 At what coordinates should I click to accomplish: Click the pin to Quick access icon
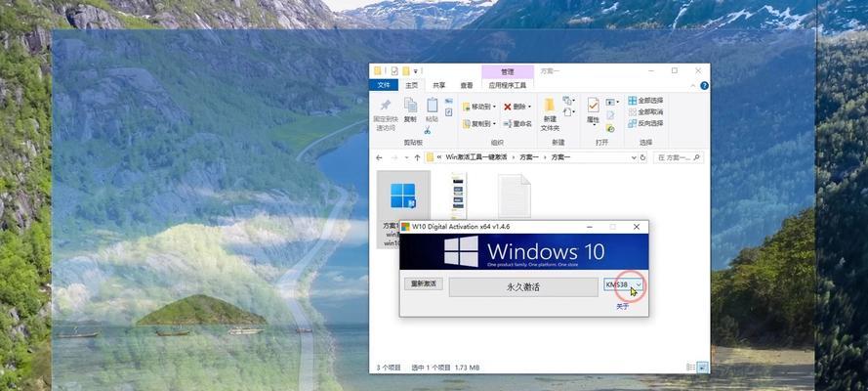click(386, 105)
